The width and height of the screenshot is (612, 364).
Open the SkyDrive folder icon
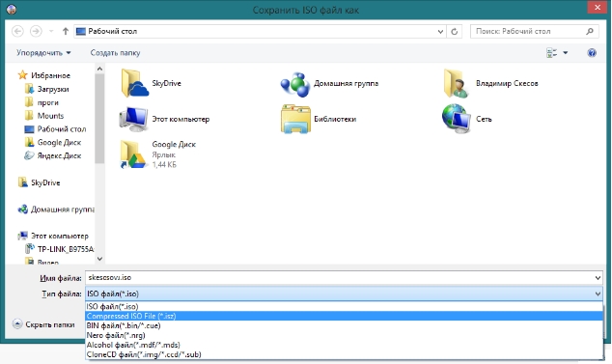point(134,83)
